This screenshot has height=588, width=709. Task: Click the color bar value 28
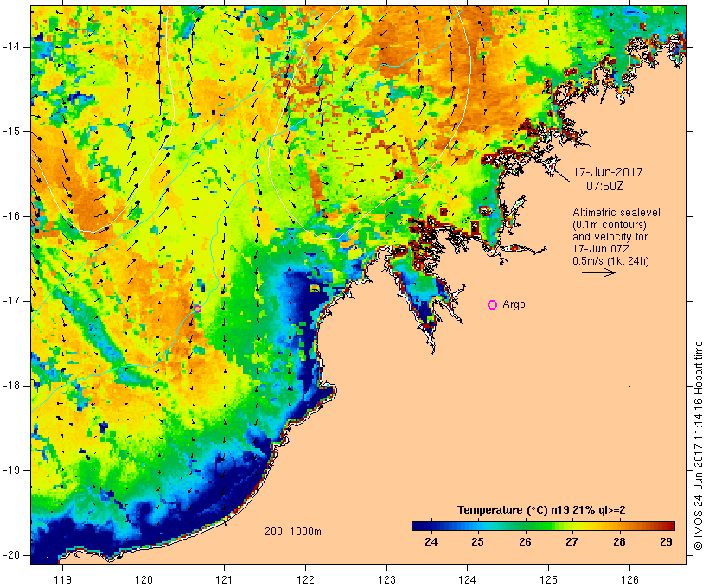[x=619, y=541]
